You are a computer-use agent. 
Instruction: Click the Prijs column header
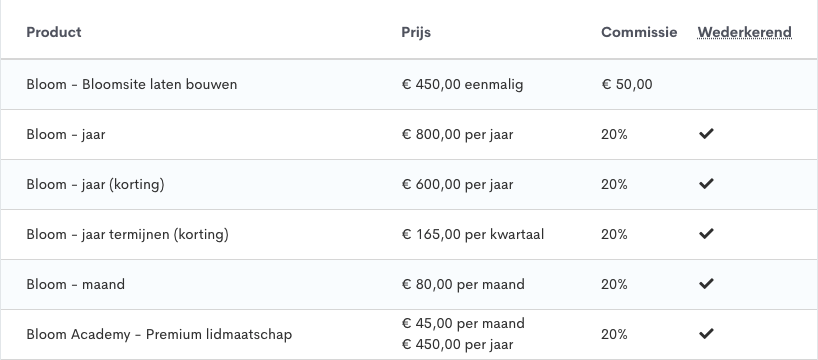(416, 32)
